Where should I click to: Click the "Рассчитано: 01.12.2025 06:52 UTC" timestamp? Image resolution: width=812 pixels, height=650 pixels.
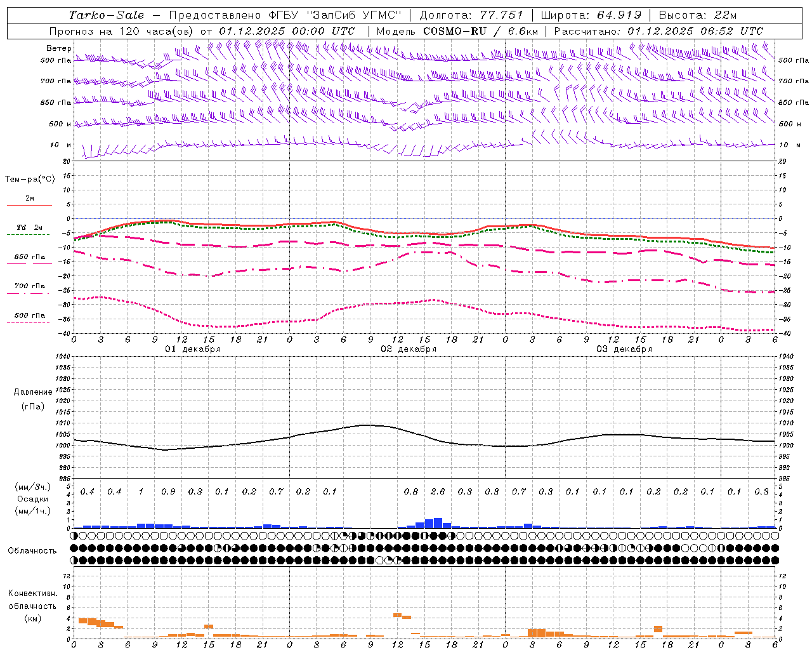click(658, 31)
